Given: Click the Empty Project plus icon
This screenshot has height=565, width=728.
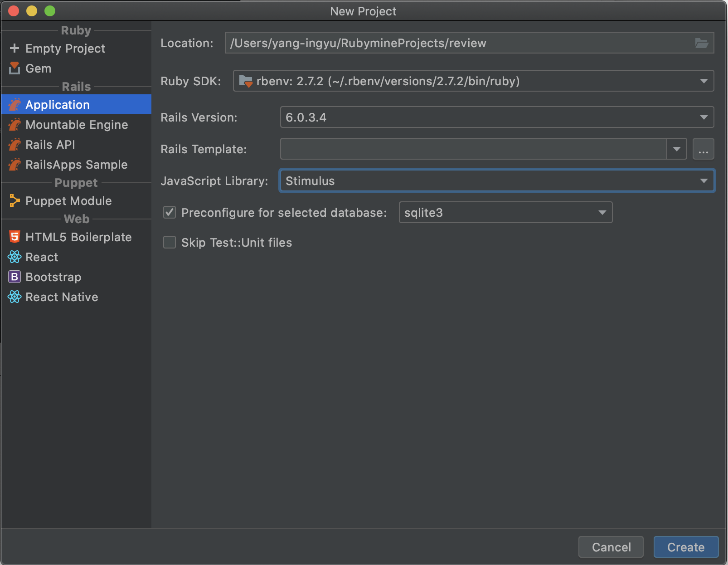Looking at the screenshot, I should click(x=15, y=48).
